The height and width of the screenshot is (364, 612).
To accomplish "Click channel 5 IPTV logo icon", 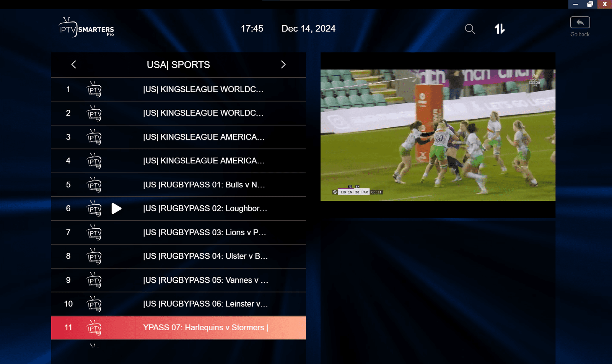I will pyautogui.click(x=94, y=185).
